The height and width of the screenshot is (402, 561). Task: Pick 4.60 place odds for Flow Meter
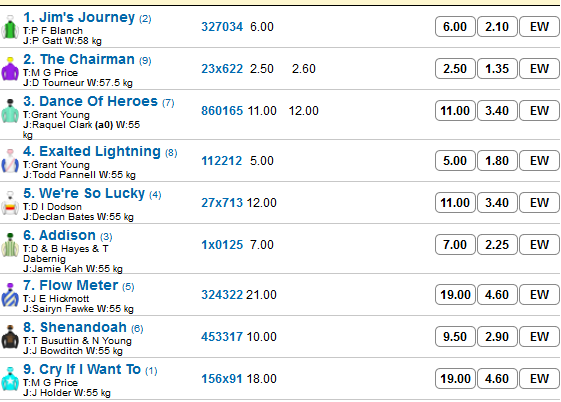pos(497,295)
